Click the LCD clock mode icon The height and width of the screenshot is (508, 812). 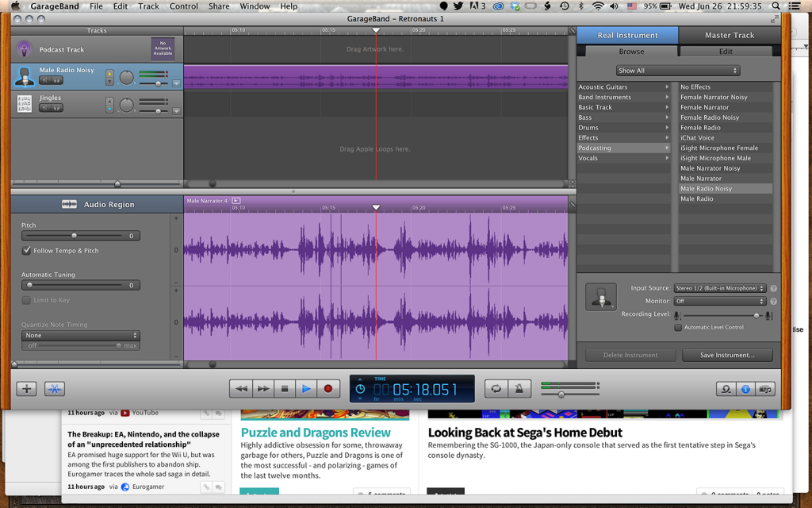[x=361, y=389]
